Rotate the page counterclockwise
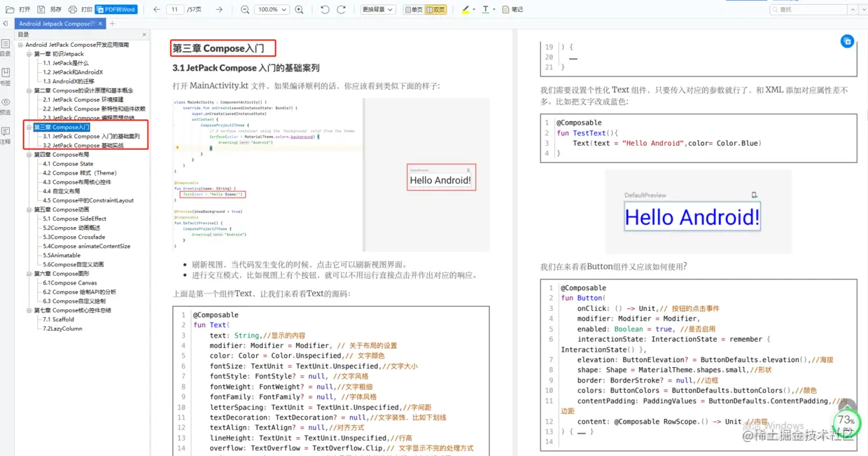The width and height of the screenshot is (868, 456). click(325, 10)
